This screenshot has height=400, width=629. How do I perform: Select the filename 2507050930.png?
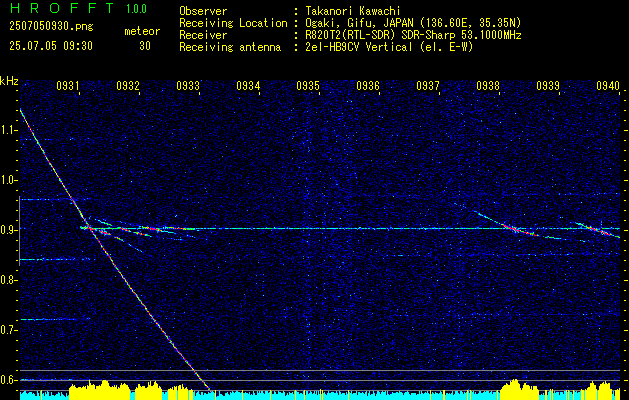(x=51, y=27)
